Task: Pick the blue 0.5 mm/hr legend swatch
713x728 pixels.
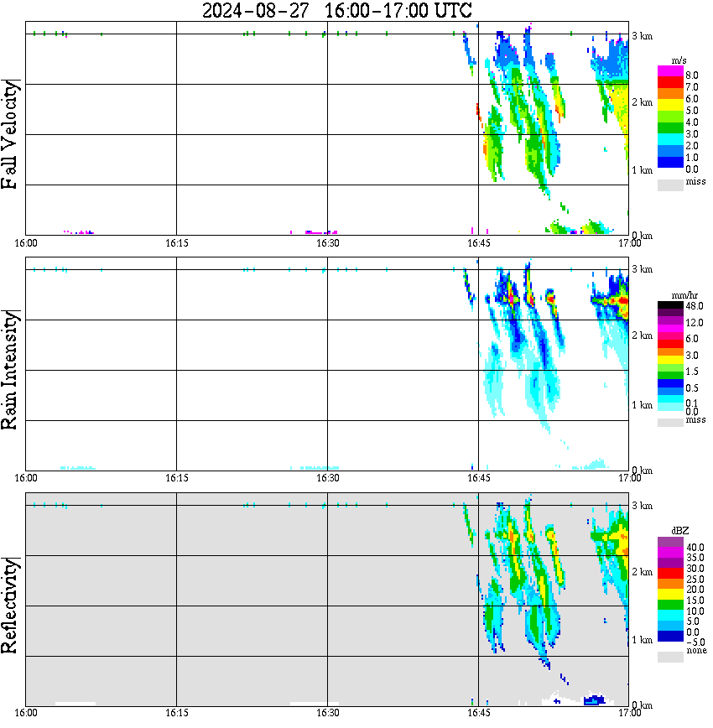Action: [670, 383]
